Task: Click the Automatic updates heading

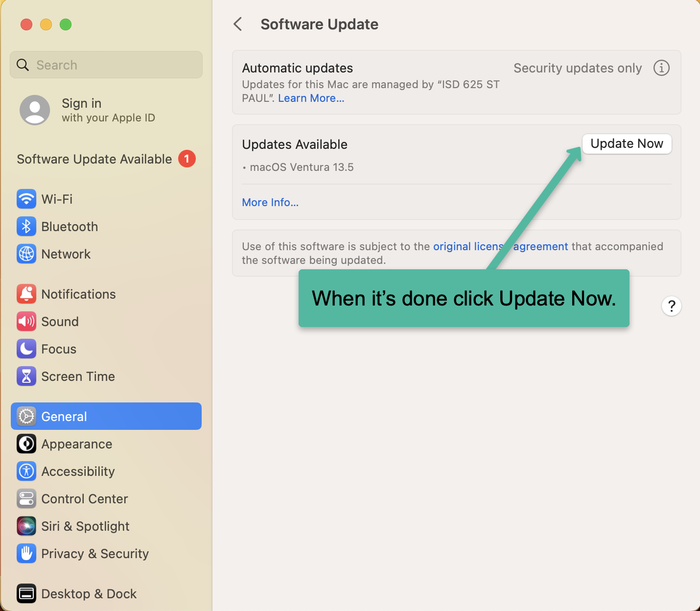Action: coord(298,68)
